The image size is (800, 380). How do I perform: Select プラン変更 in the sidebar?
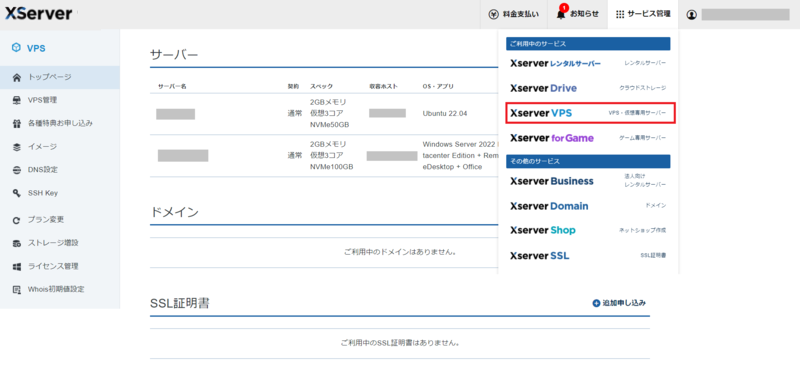pos(60,220)
